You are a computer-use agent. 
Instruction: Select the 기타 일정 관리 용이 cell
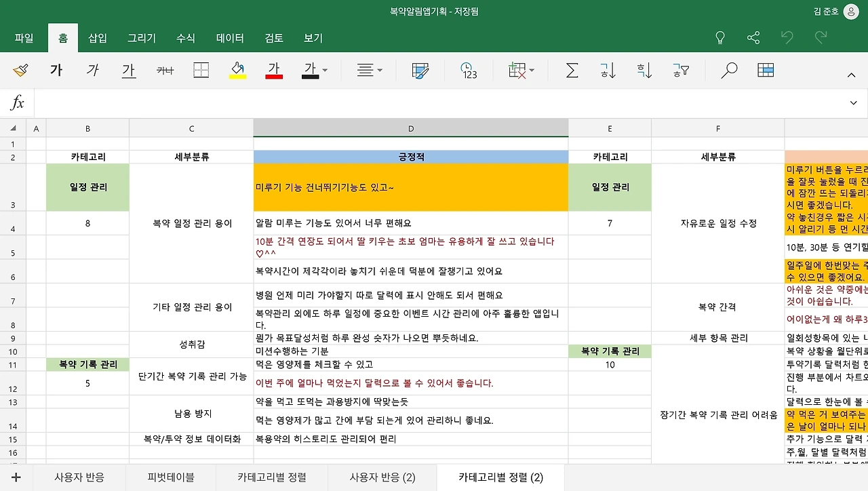pos(191,307)
